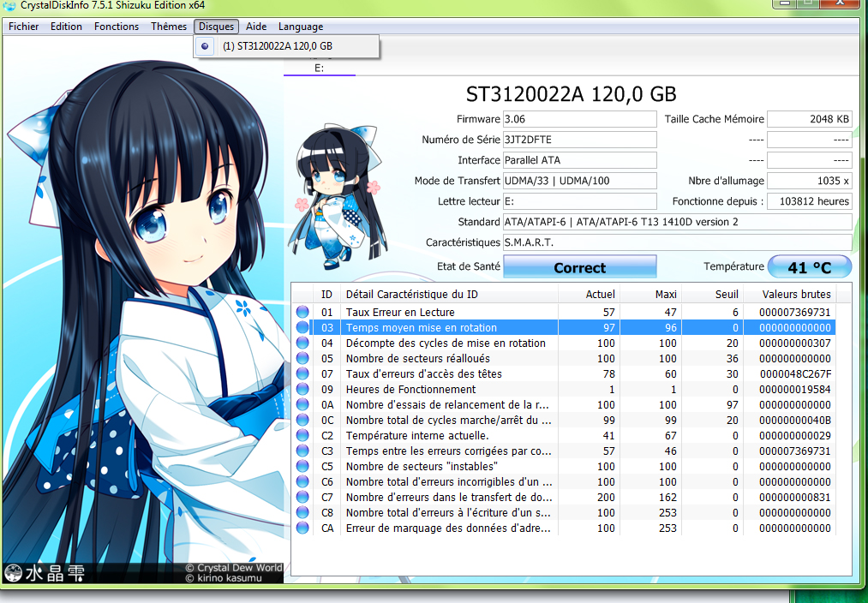
Task: Click status orb beside Nombre de secteurs réalloués
Action: click(x=302, y=359)
